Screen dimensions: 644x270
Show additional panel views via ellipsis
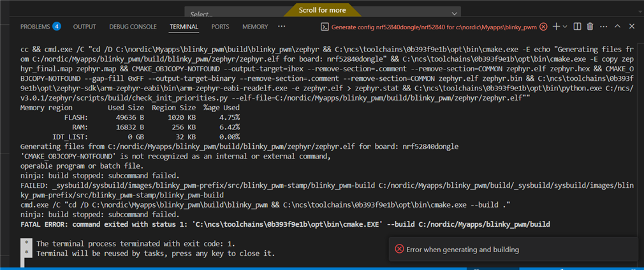coord(282,27)
